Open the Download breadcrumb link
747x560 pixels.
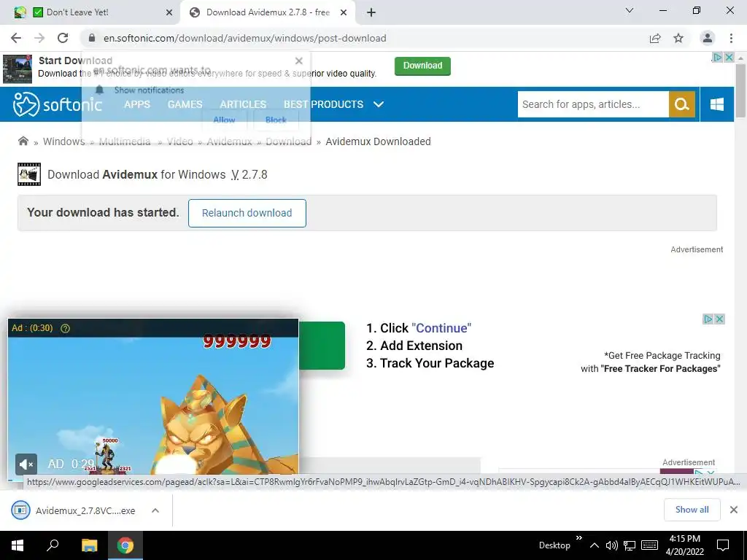tap(288, 141)
